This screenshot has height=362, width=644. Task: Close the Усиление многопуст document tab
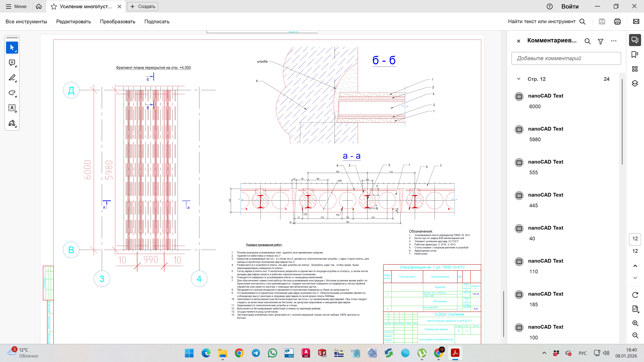(120, 7)
